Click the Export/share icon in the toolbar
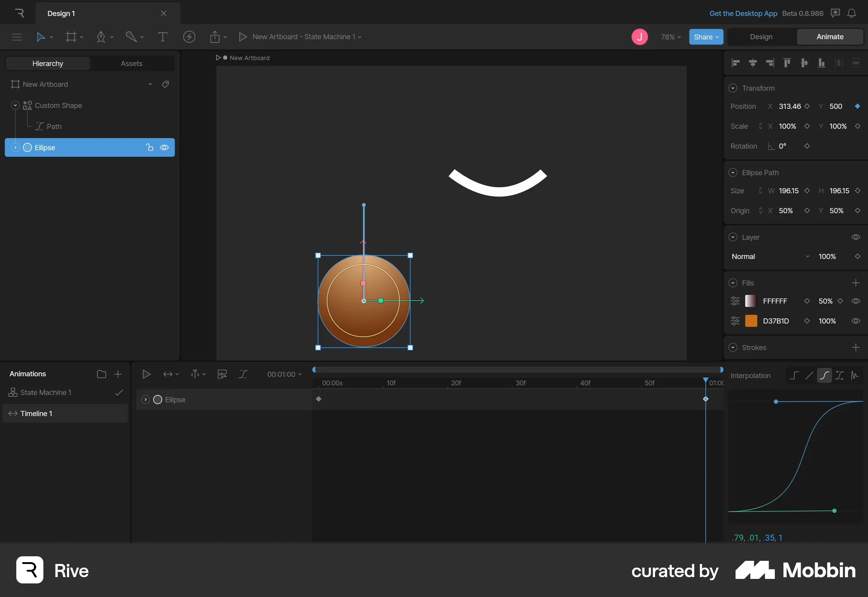 click(215, 37)
